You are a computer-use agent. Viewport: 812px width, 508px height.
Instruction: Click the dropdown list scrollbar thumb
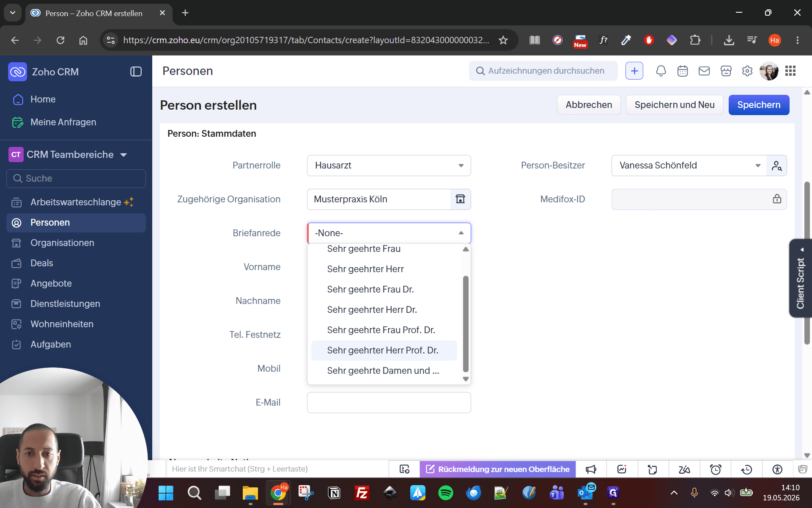[466, 324]
